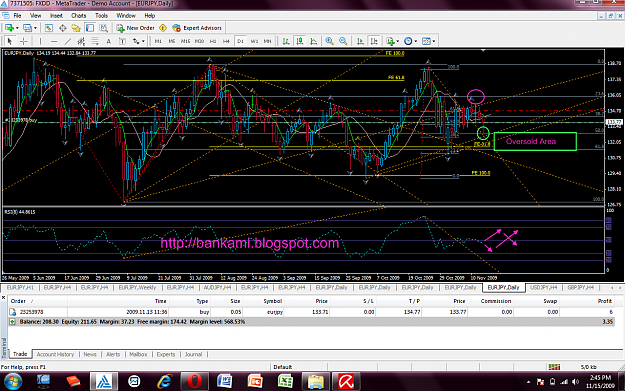
Task: Select order row 23253978
Action: click(x=311, y=312)
